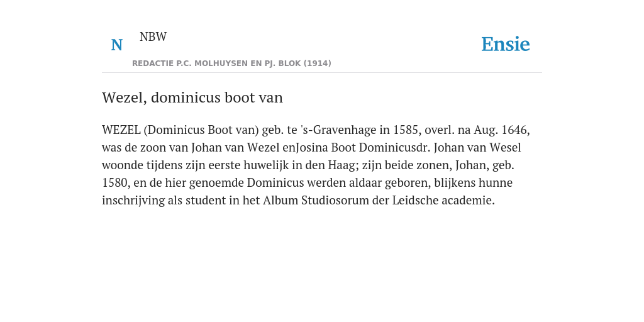This screenshot has width=644, height=322.
Task: Select the heading Wezel, dominicus boot van
Action: [192, 97]
